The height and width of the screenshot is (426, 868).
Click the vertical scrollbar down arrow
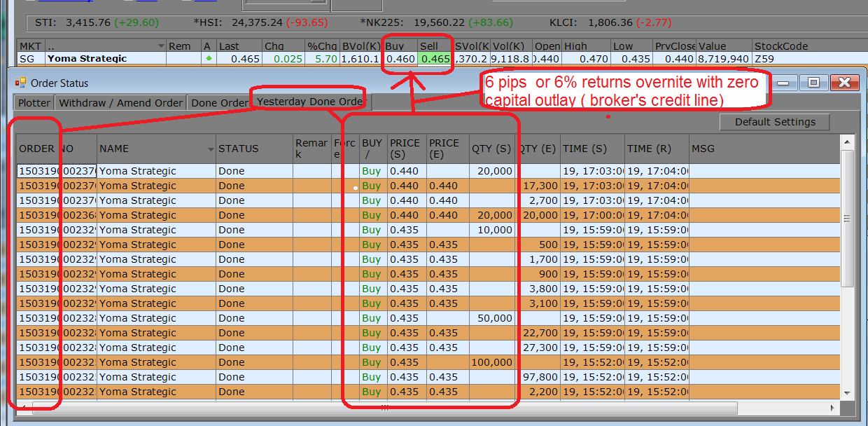pyautogui.click(x=848, y=392)
